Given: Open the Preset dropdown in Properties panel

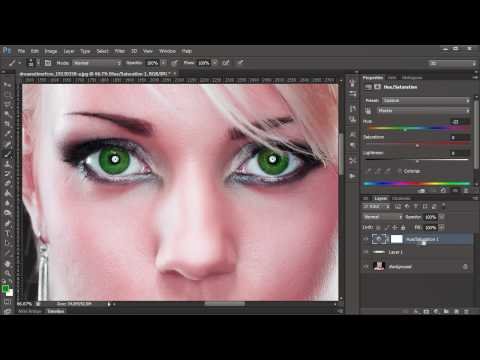Looking at the screenshot, I should (426, 100).
